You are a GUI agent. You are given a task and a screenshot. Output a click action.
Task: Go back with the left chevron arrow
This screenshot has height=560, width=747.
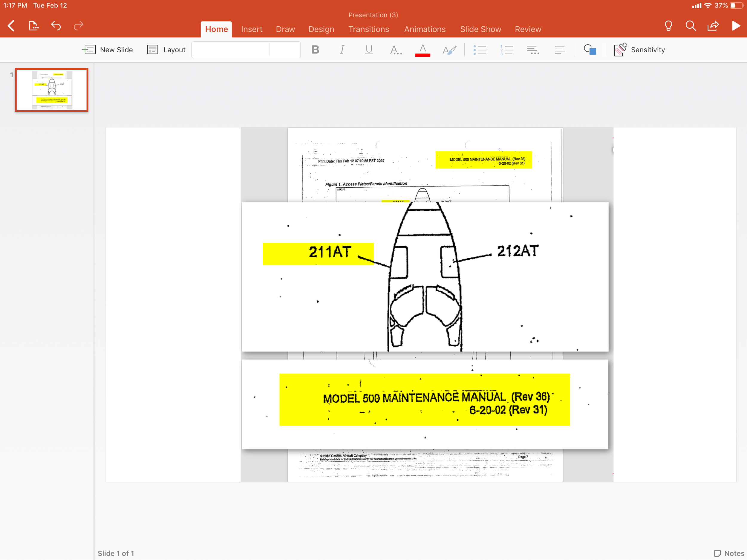pos(11,26)
